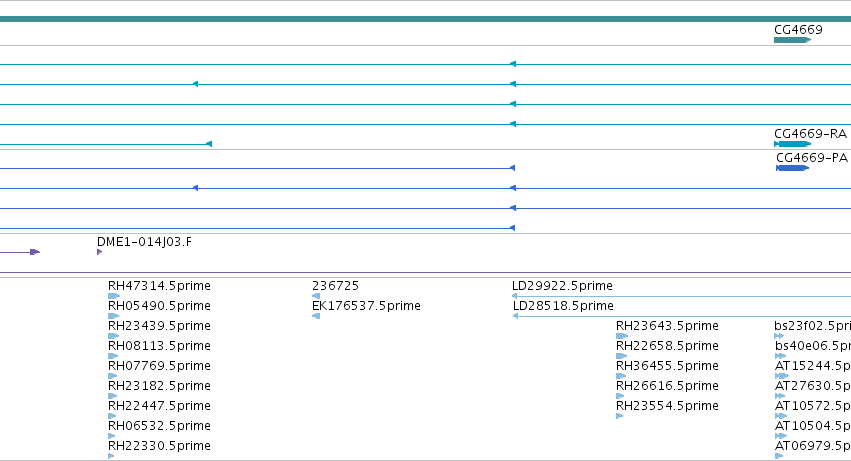Select the DME1-014J03.F label
The width and height of the screenshot is (851, 461).
pyautogui.click(x=144, y=242)
